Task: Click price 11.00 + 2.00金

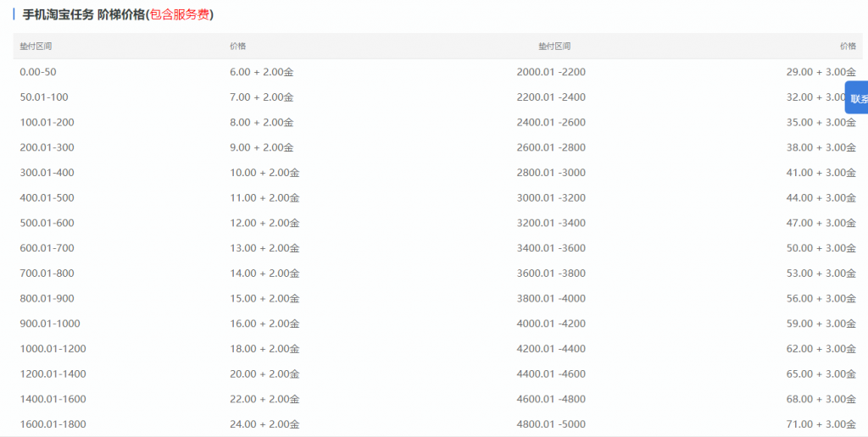Action: (x=264, y=198)
